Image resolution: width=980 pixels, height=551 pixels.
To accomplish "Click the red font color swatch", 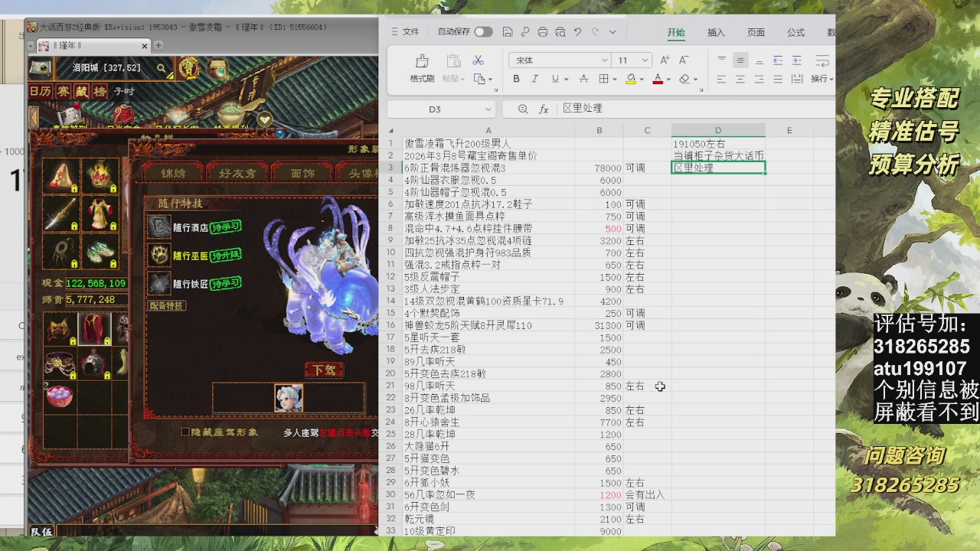I will [657, 79].
